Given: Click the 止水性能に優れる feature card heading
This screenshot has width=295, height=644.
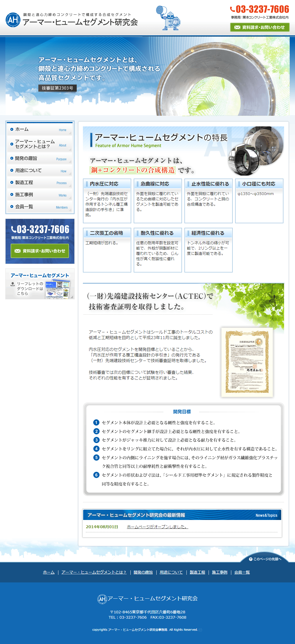Looking at the screenshot, I should pos(209,184).
